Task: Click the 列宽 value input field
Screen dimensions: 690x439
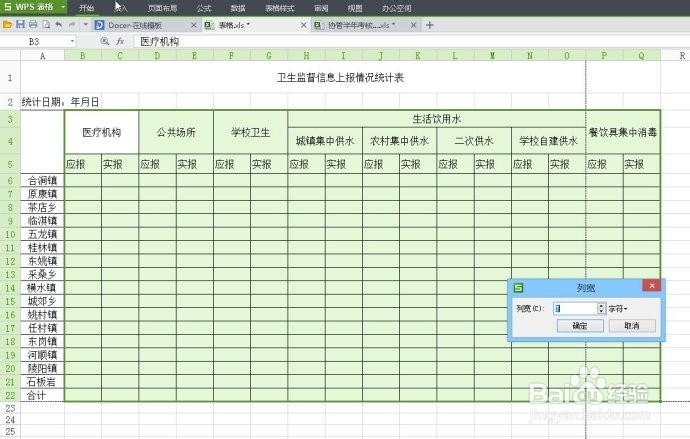Action: [575, 309]
